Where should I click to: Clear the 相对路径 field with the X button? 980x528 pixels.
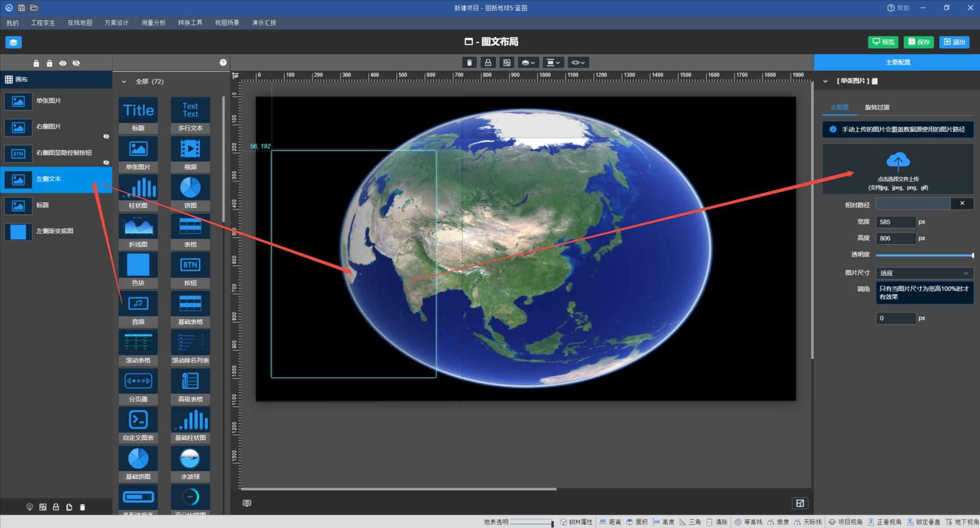(x=962, y=203)
